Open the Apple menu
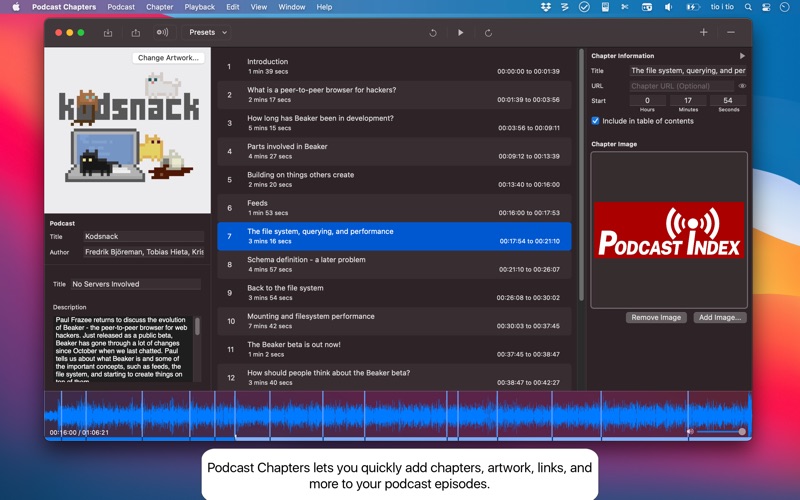The width and height of the screenshot is (800, 500). [x=16, y=7]
